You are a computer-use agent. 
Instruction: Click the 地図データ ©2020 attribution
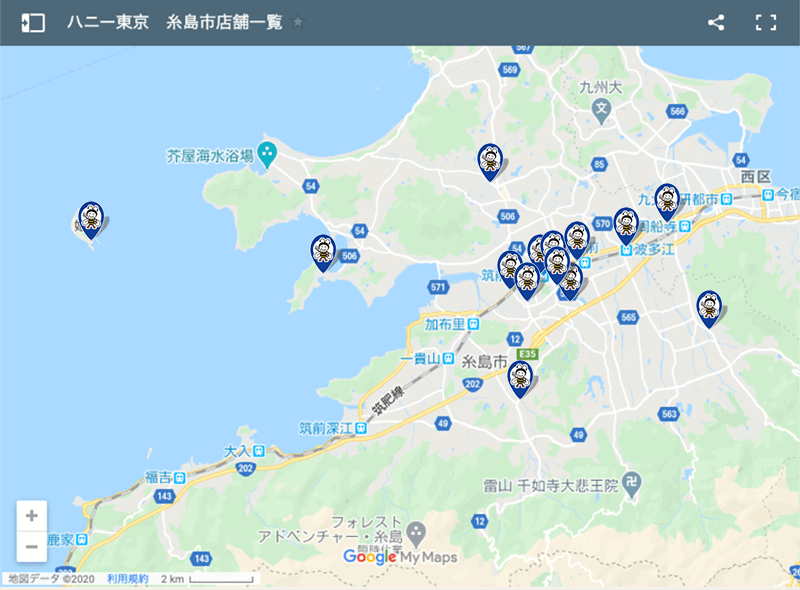click(52, 579)
